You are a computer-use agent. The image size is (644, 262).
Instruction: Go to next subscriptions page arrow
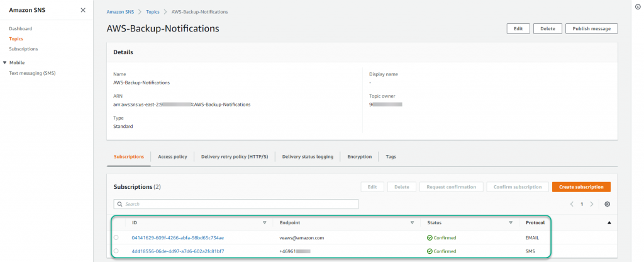pos(591,204)
